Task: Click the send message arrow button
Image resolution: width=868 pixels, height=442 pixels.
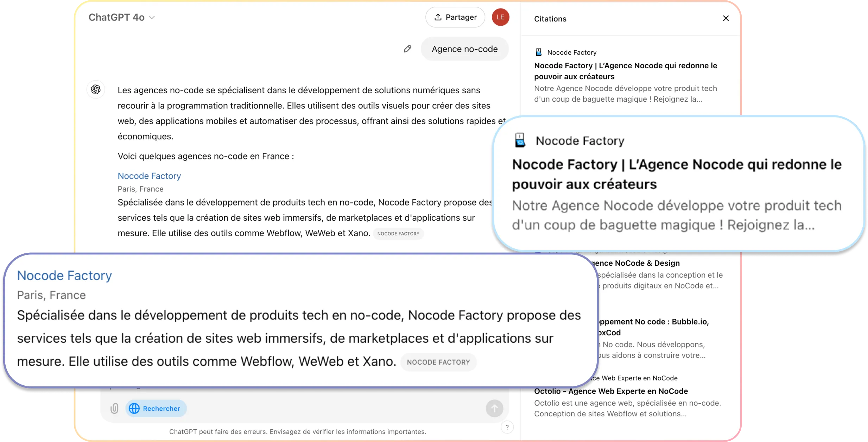Action: (x=494, y=408)
